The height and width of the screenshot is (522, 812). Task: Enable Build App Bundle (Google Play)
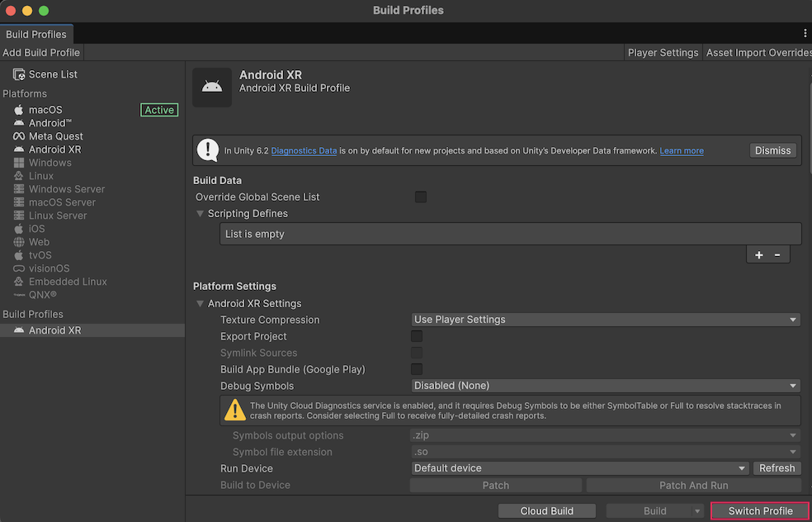(x=417, y=369)
